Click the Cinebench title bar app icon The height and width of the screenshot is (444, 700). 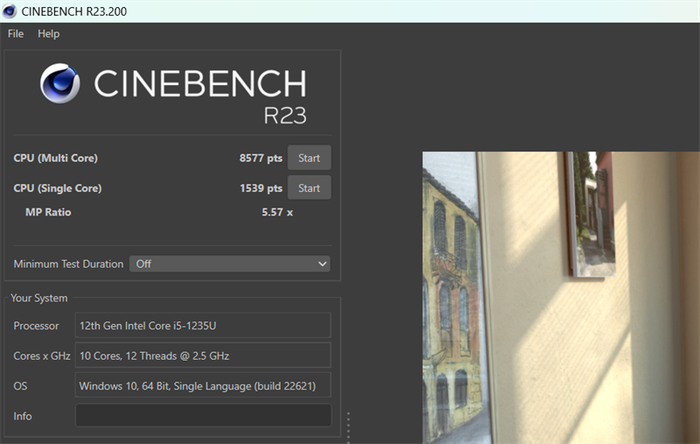click(x=9, y=11)
